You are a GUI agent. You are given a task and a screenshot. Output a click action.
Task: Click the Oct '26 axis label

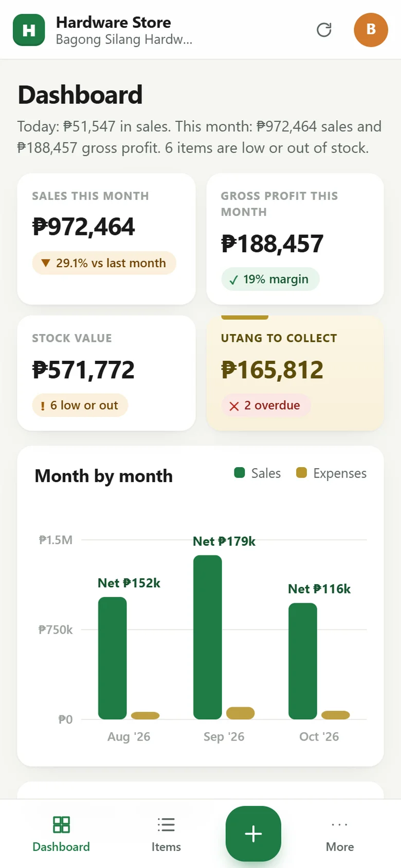pyautogui.click(x=319, y=737)
